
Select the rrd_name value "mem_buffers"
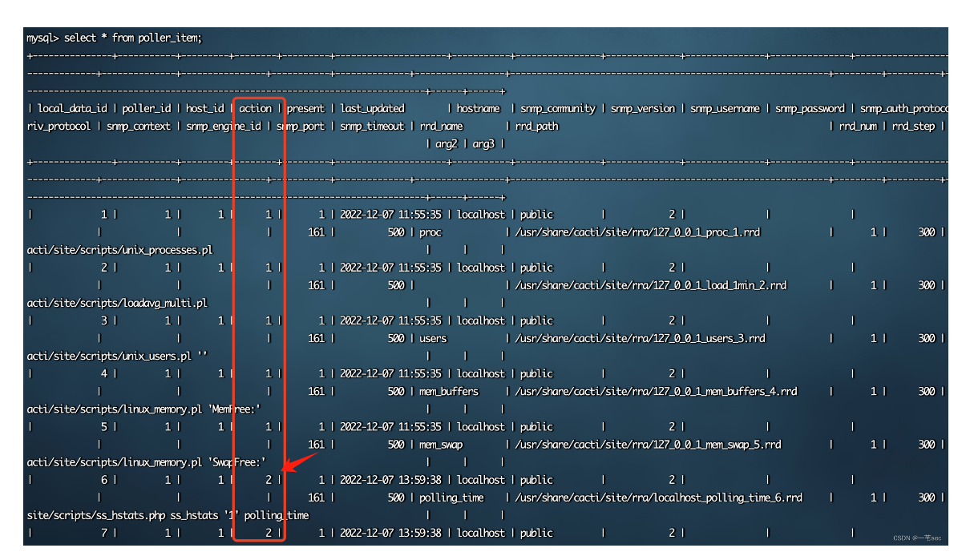pos(449,391)
